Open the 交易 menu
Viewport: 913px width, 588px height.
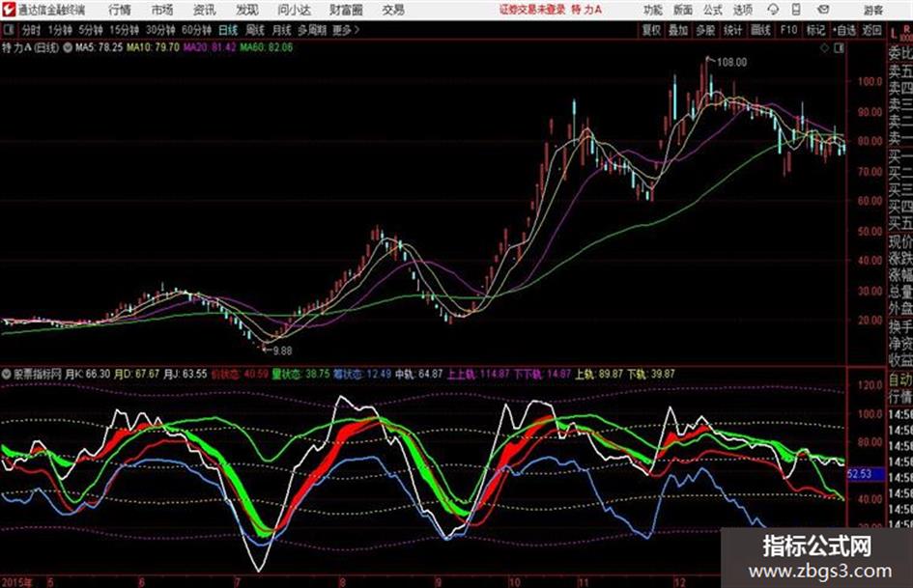pyautogui.click(x=393, y=10)
